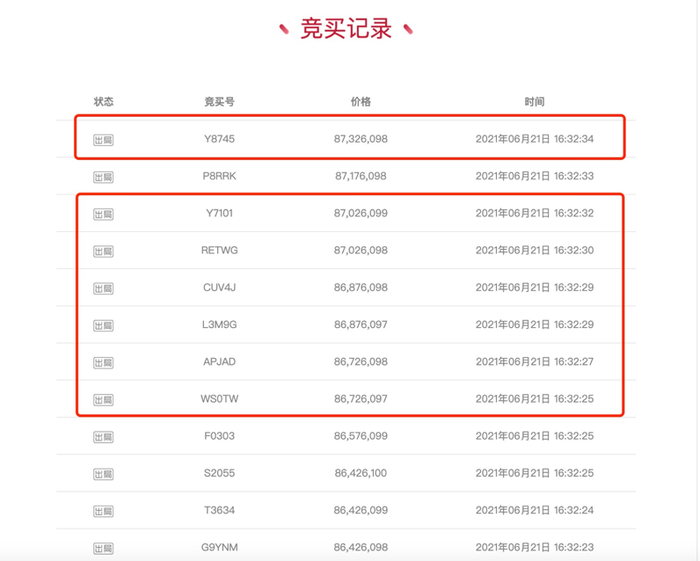
Task: Click the 出局 status icon for F0303
Action: click(x=103, y=436)
